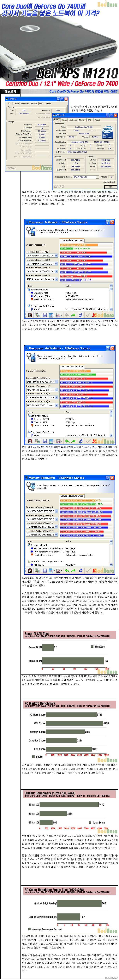
Task: Switch to Mainboard tab in front CPU-Z window
Action: (x=73, y=120)
